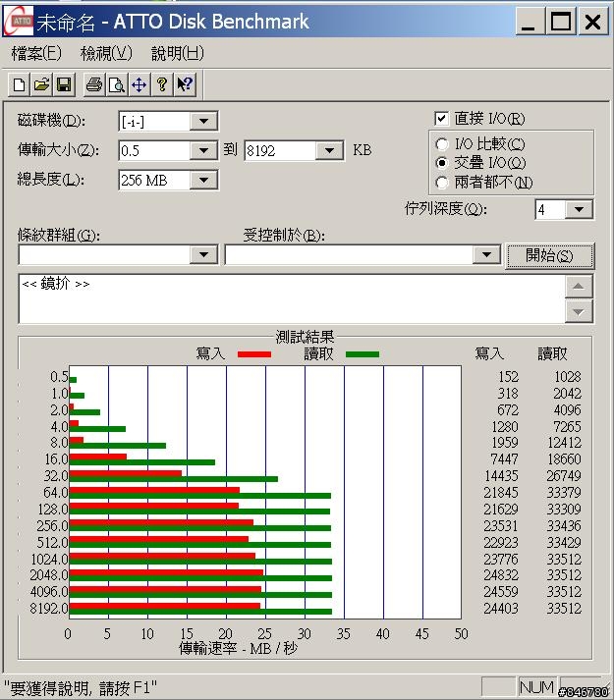
Task: Select the 交疊 I/O radio button
Action: coord(441,163)
